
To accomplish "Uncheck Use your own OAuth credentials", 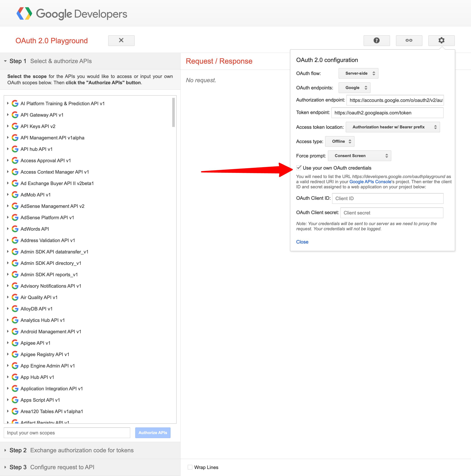I will pyautogui.click(x=299, y=168).
